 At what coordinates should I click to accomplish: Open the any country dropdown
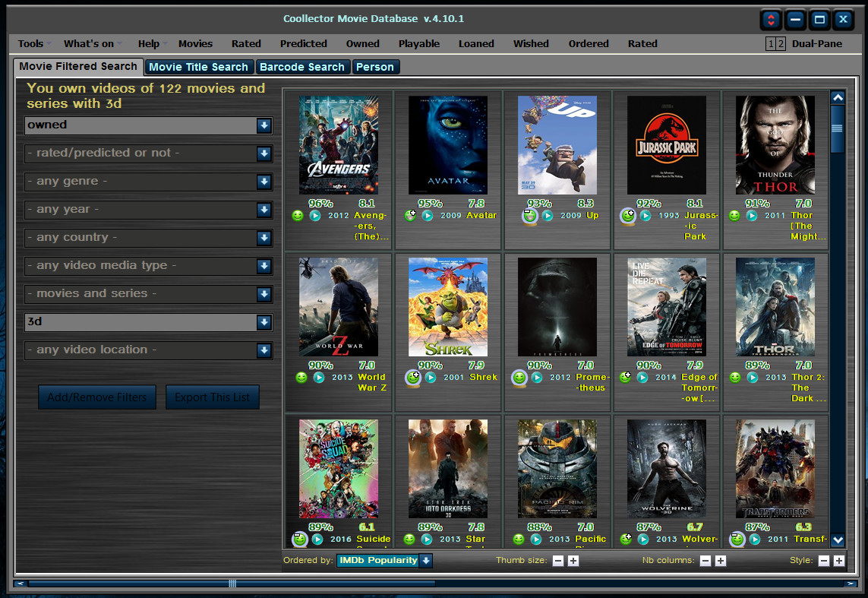[x=264, y=238]
